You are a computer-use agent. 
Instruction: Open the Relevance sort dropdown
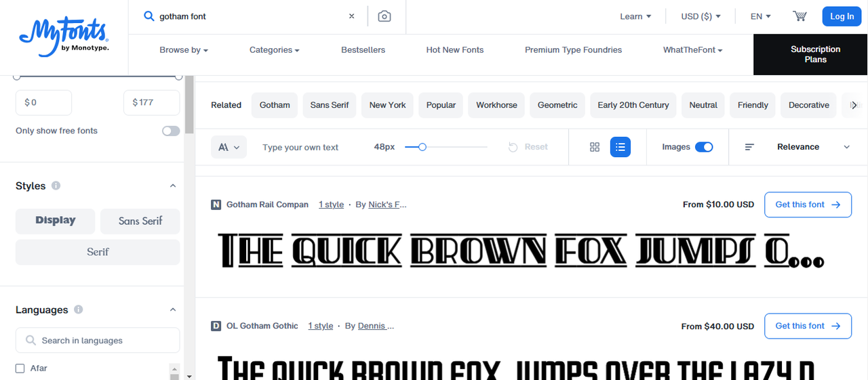(x=813, y=147)
